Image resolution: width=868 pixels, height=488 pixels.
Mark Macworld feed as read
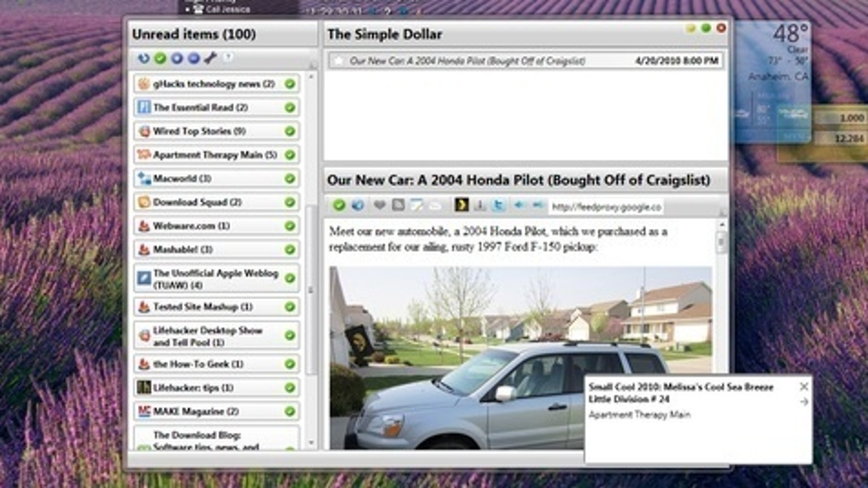290,178
